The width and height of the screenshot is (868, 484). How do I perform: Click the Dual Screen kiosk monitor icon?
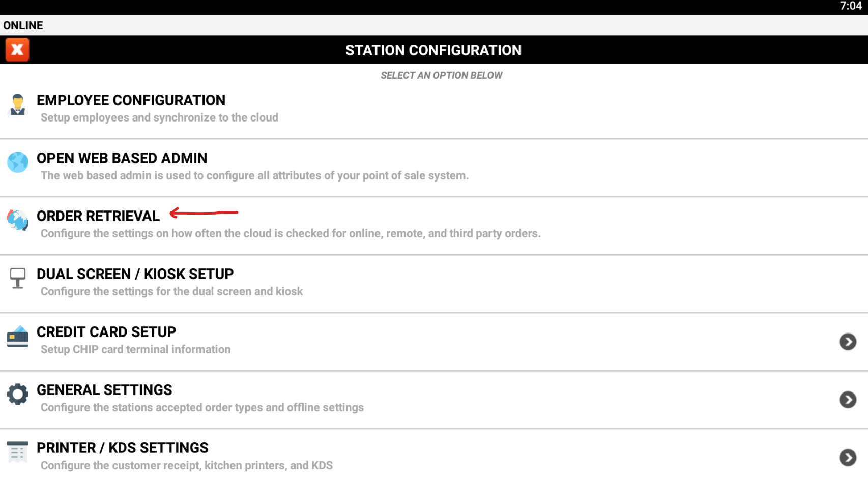coord(18,278)
